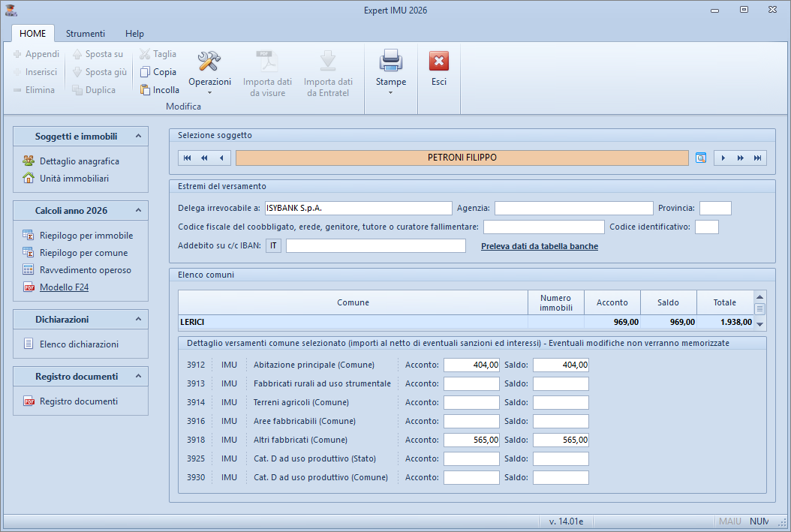The width and height of the screenshot is (791, 532).
Task: Collapse the Calcoli anno 2026 panel
Action: click(138, 211)
